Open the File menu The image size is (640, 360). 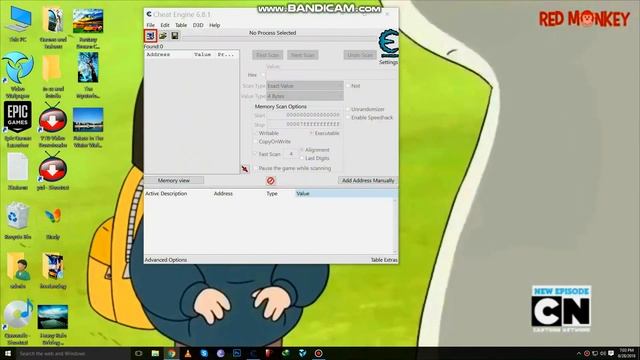coord(151,25)
